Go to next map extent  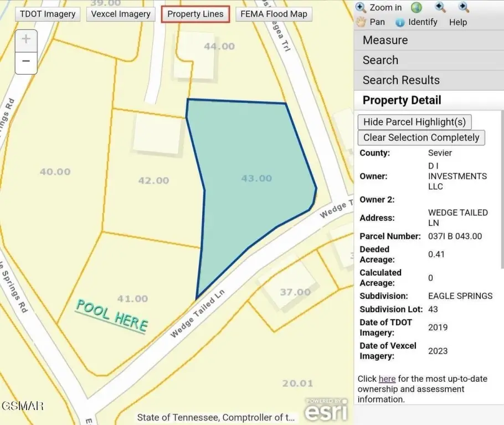pyautogui.click(x=464, y=7)
